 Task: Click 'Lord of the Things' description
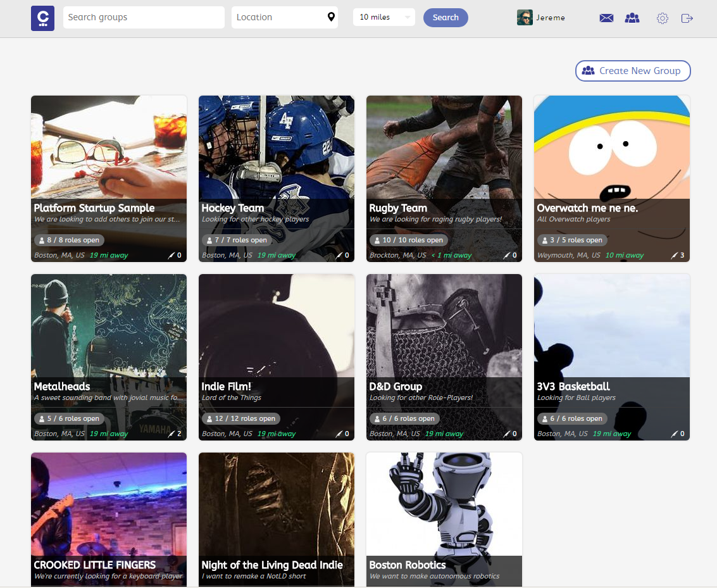[x=232, y=397]
